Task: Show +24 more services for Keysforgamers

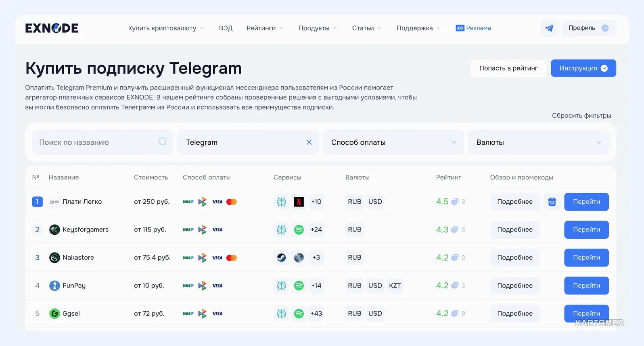Action: click(x=316, y=230)
